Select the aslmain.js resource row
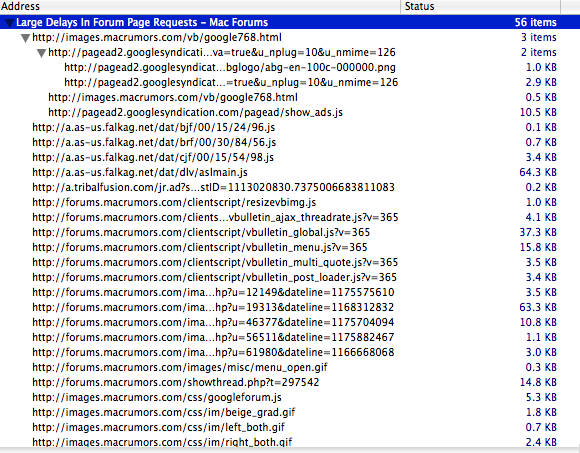The image size is (580, 453). click(x=290, y=172)
